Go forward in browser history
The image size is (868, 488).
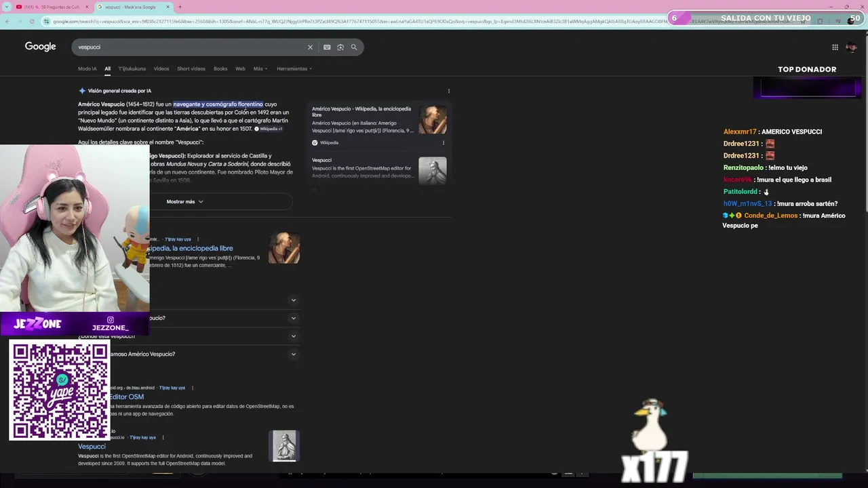click(x=20, y=21)
